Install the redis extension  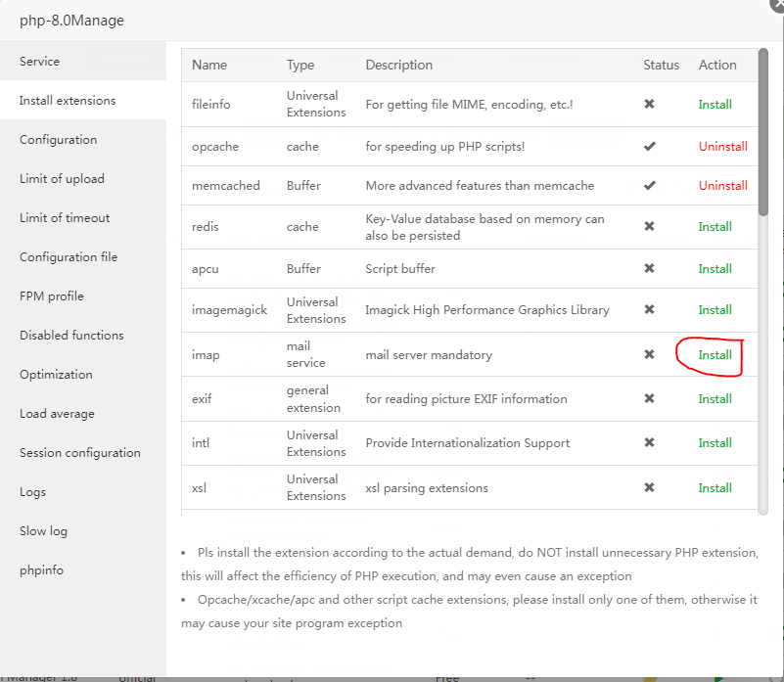point(715,227)
